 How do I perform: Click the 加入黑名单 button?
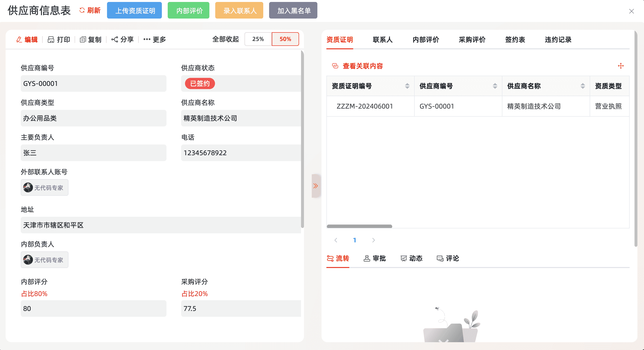293,10
